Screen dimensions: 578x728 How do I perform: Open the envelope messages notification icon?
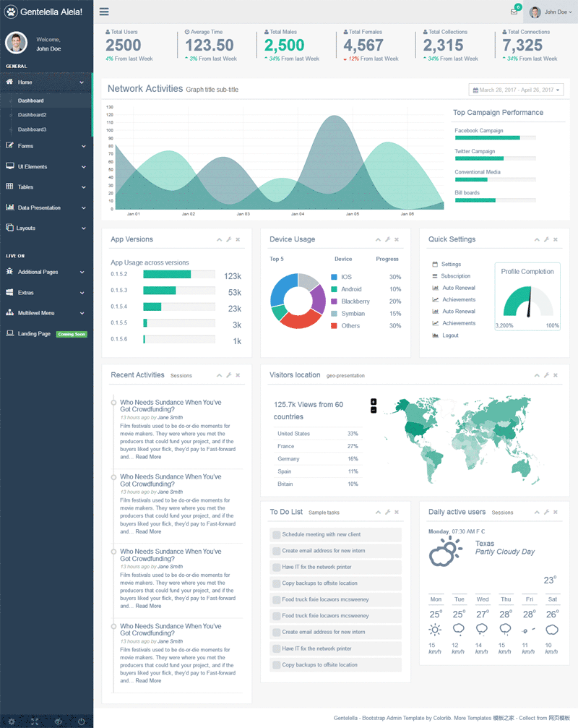pos(514,12)
